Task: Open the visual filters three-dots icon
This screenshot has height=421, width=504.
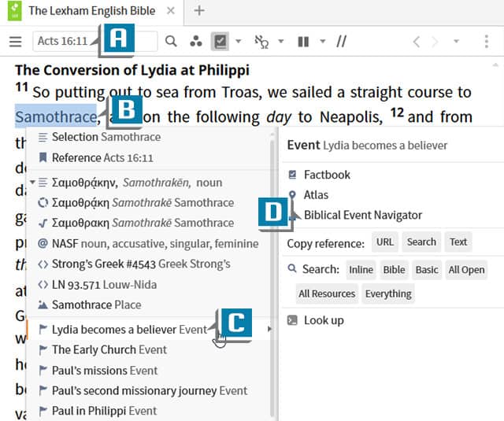Action: tap(196, 42)
